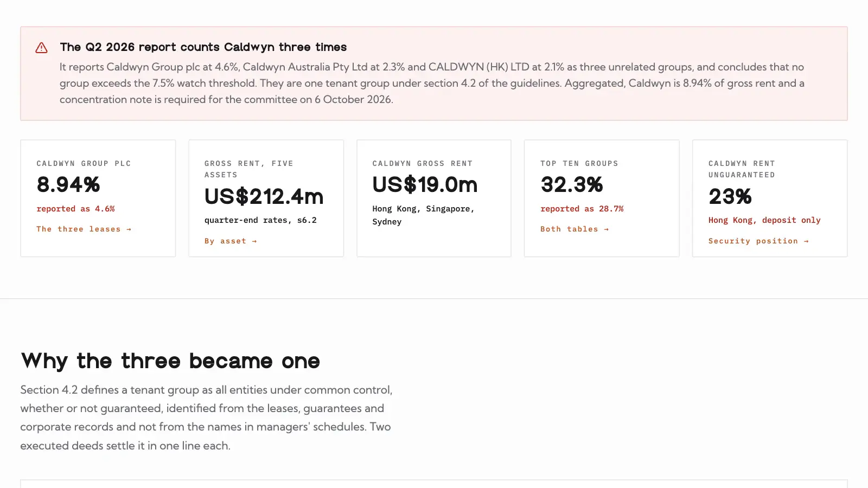Click the 'CALDWYN GROSS RENT' card label
This screenshot has height=488, width=868.
pyautogui.click(x=423, y=163)
